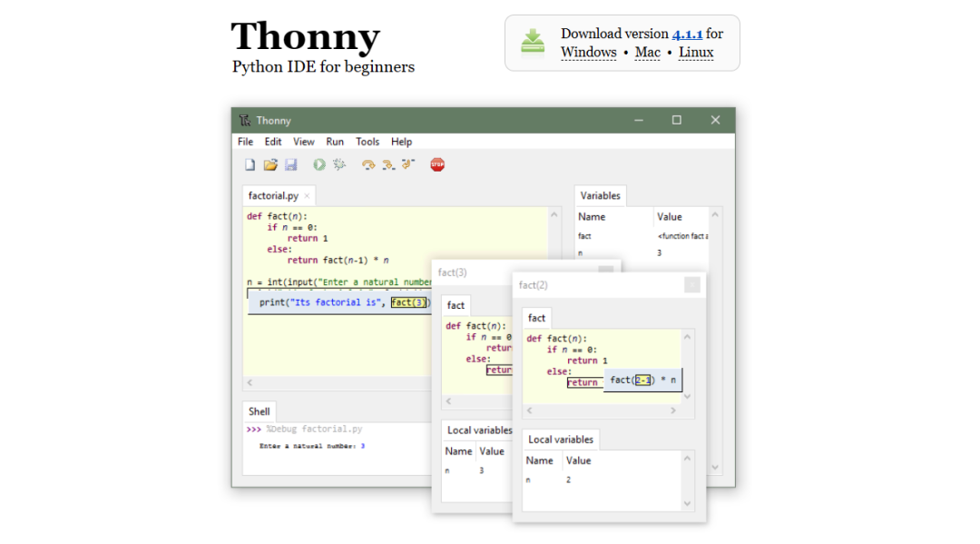Open the File menu
Screen dimensions: 980x544
[x=246, y=142]
